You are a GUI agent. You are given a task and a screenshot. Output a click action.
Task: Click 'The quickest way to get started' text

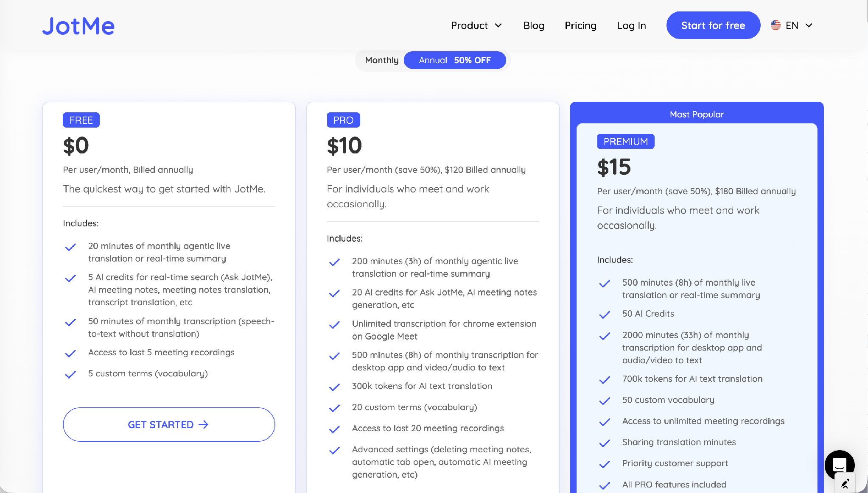point(164,189)
